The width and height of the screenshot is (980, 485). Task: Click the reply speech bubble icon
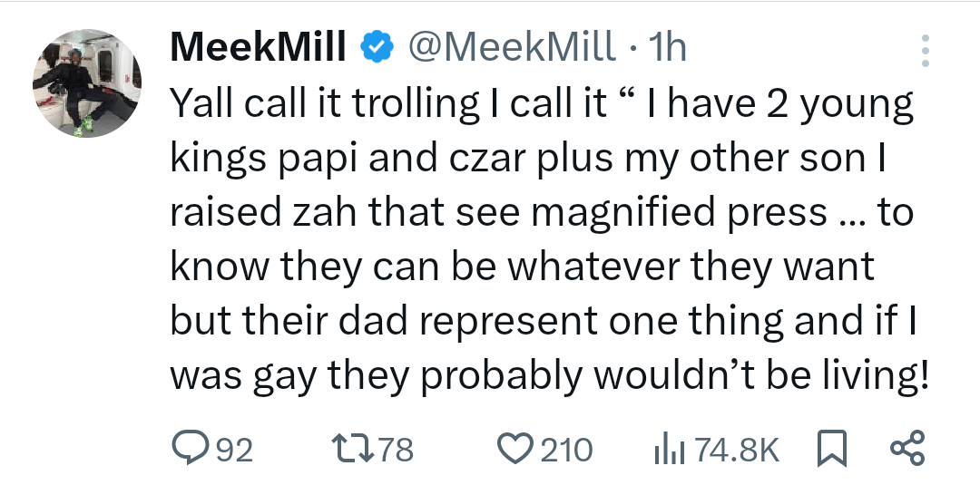pos(189,449)
